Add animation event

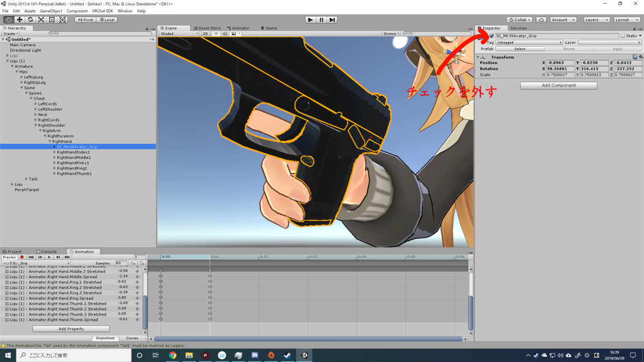142,263
